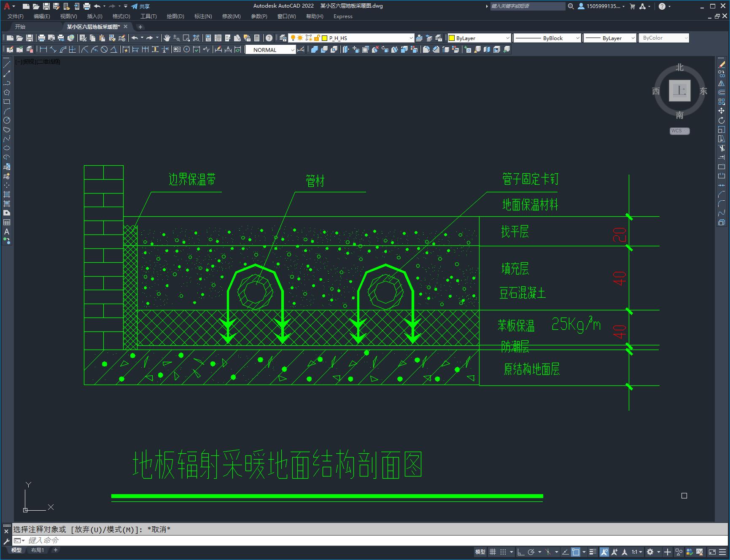Screen dimensions: 730x560
Task: Switch to the 开始 tab
Action: (20, 27)
